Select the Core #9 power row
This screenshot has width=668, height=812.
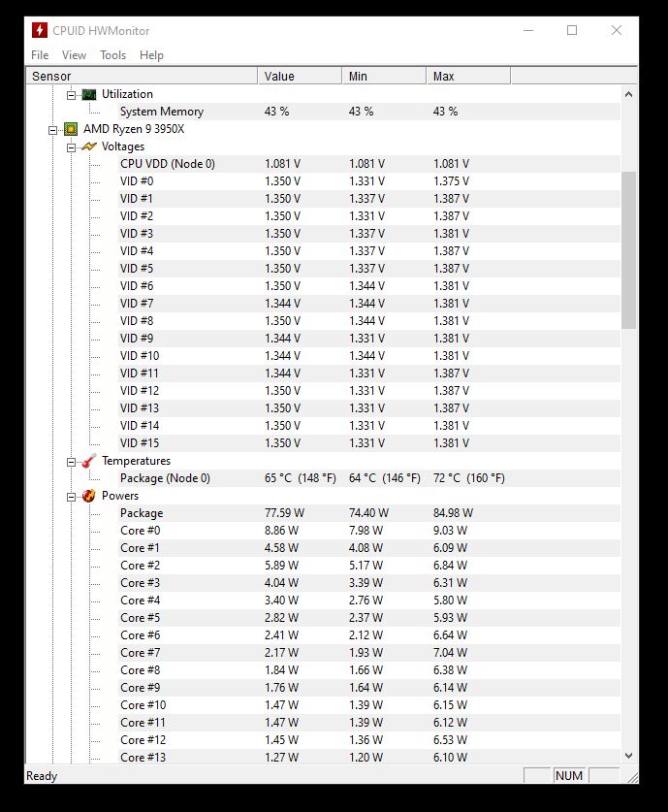click(x=369, y=687)
